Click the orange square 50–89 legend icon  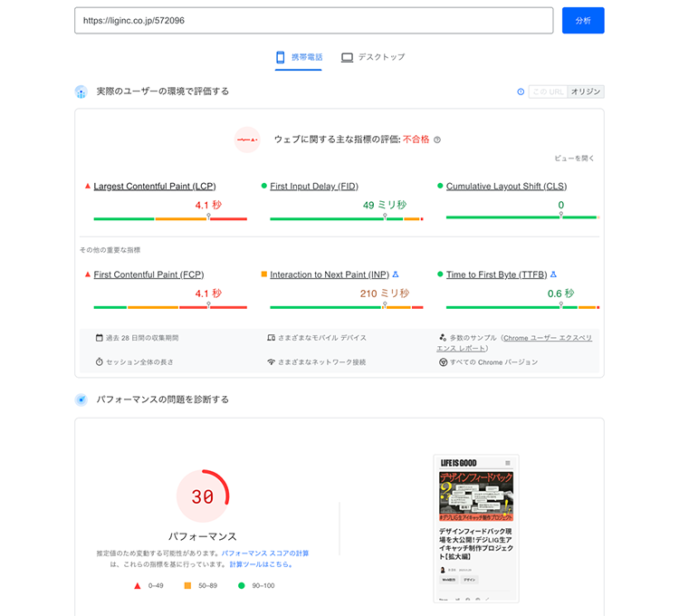click(x=187, y=586)
